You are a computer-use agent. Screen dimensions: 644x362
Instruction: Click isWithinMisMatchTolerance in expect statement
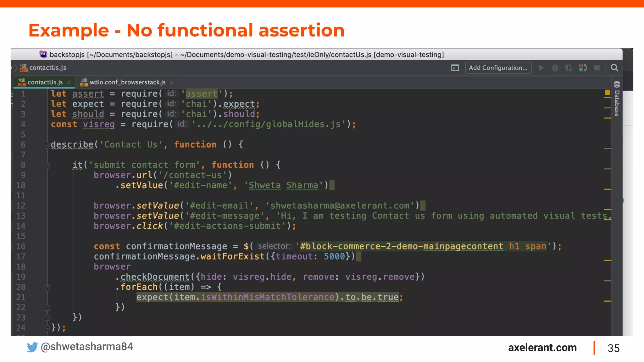tap(268, 297)
